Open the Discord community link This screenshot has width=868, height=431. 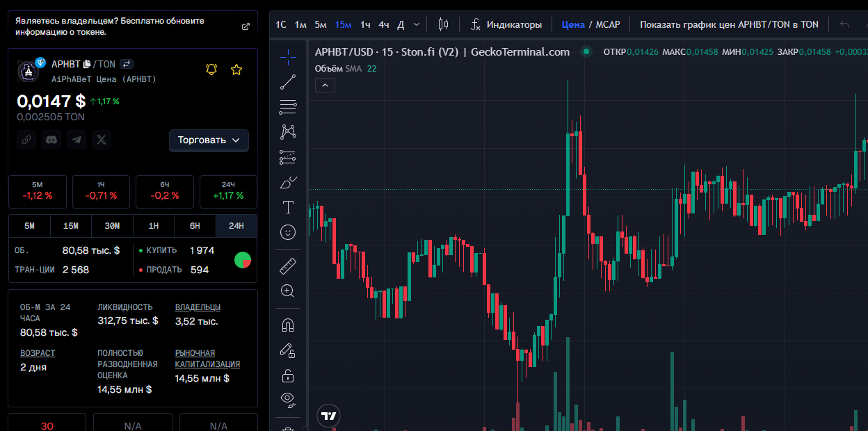(51, 140)
